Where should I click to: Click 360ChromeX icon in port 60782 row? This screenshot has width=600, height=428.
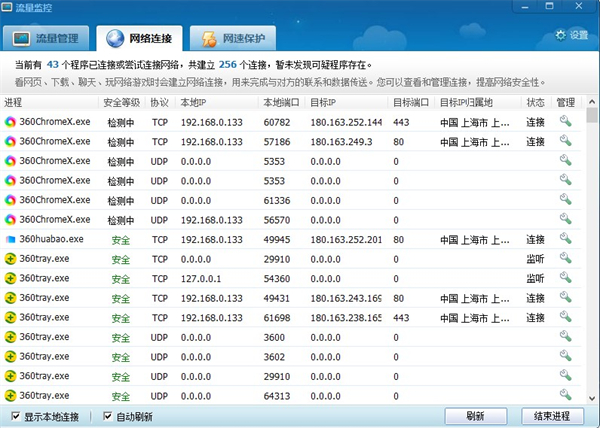coord(10,122)
